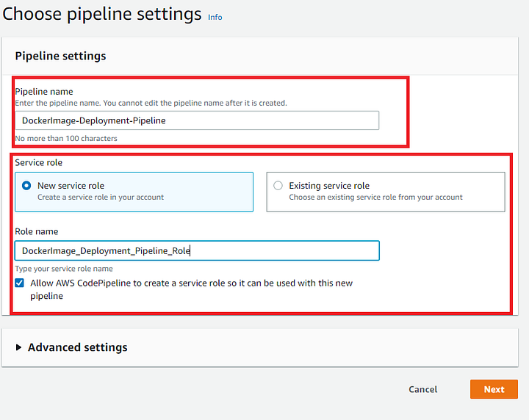Click the Info link beside the page title
The height and width of the screenshot is (420, 529).
pos(215,17)
